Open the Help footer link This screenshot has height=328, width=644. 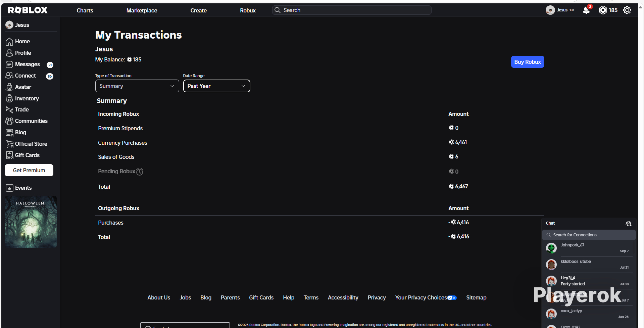tap(289, 297)
